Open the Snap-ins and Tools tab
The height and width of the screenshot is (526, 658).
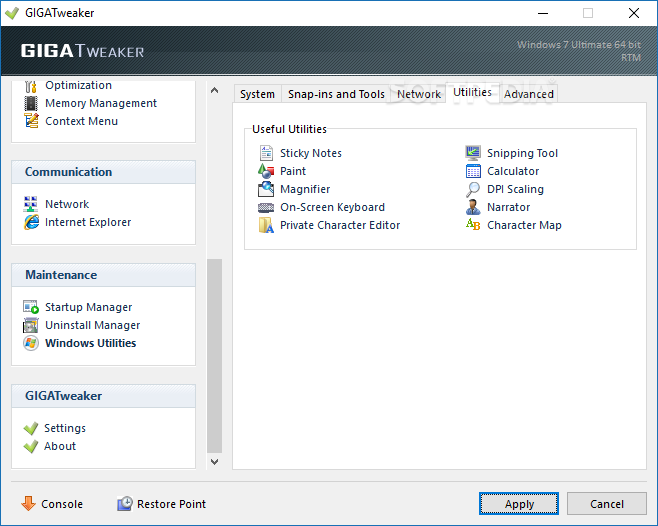click(x=336, y=94)
